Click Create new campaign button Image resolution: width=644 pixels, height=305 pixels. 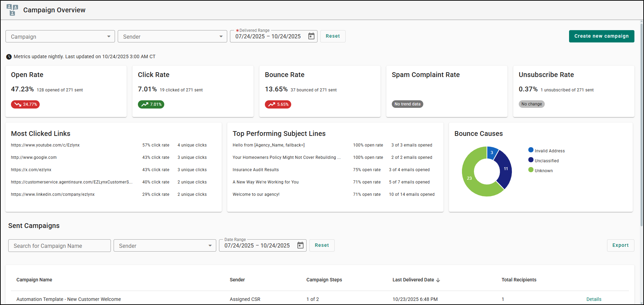tap(602, 36)
